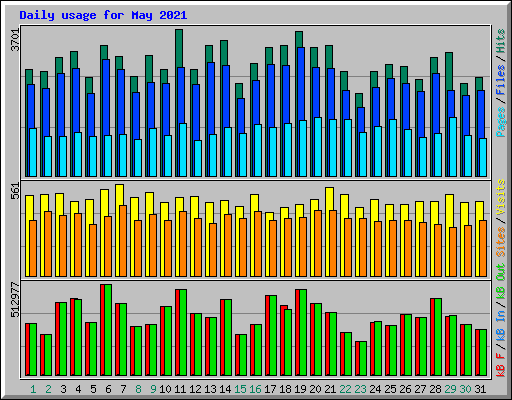Click the green kB bar for day 6
The width and height of the screenshot is (512, 400).
[108, 330]
